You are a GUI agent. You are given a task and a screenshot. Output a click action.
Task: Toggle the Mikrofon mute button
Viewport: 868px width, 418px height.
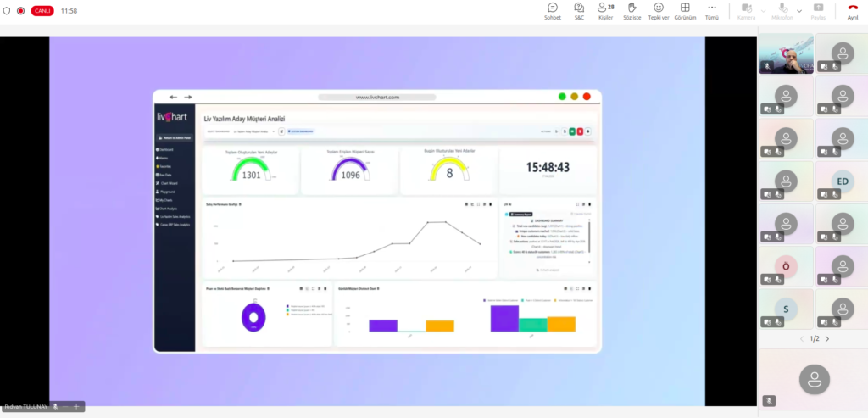(x=782, y=10)
